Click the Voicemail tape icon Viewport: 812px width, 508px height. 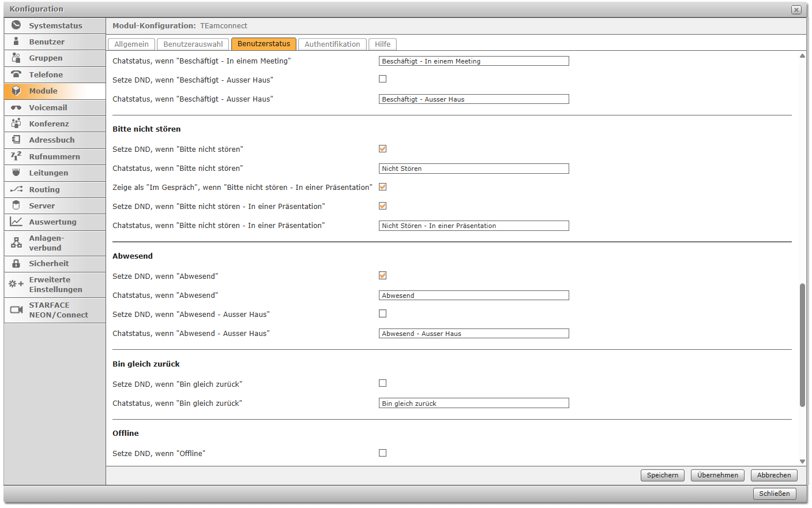tap(16, 107)
